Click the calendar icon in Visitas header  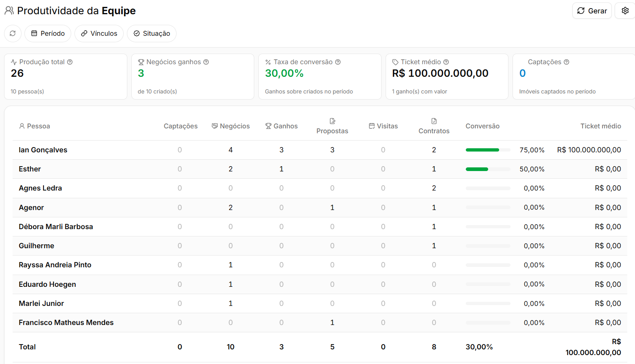tap(372, 126)
